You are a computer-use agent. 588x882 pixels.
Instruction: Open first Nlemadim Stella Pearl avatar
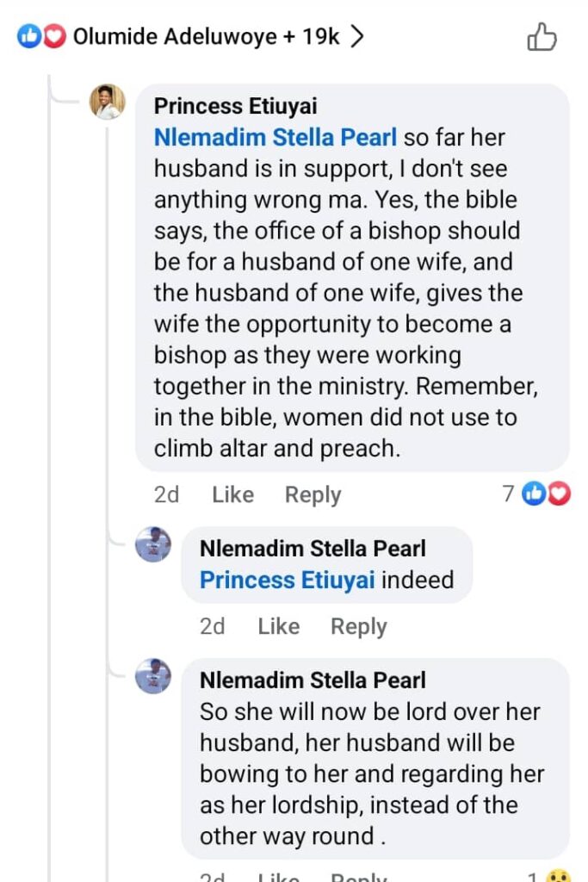tap(153, 544)
